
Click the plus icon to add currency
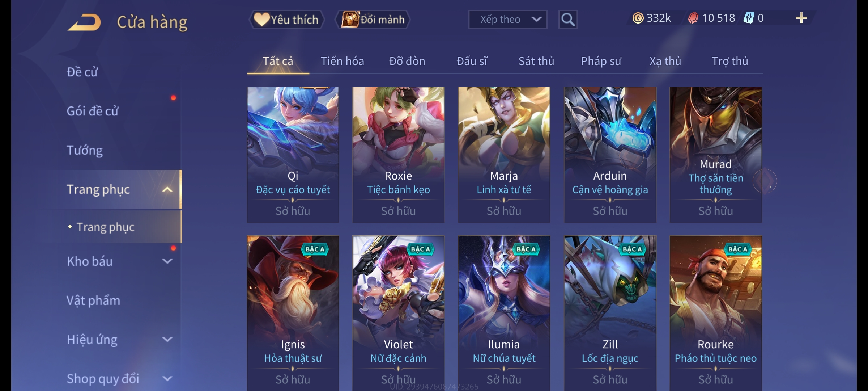[x=801, y=18]
